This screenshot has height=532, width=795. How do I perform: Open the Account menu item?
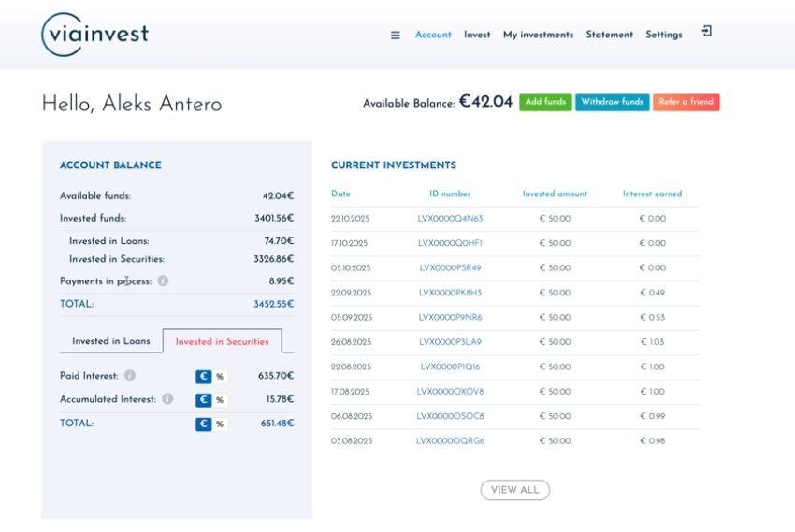coord(433,35)
